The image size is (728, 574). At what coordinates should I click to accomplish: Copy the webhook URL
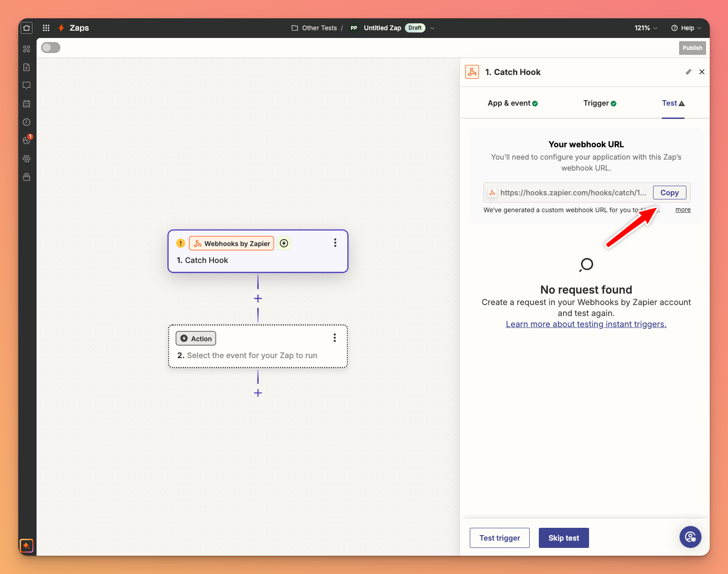pos(669,193)
